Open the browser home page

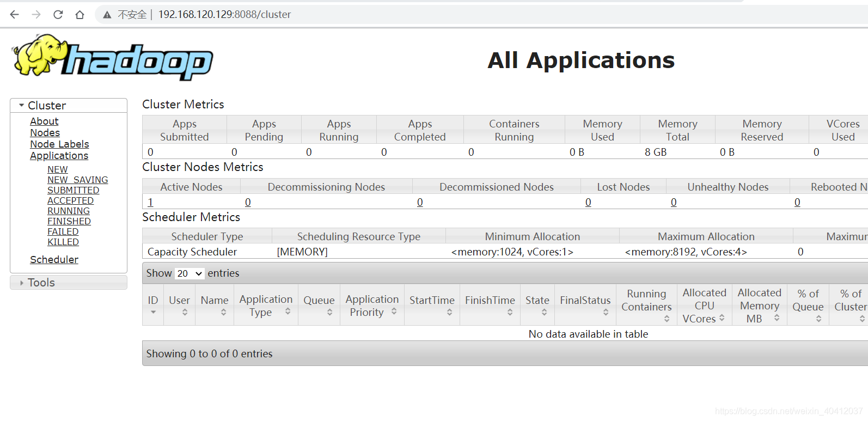tap(80, 15)
